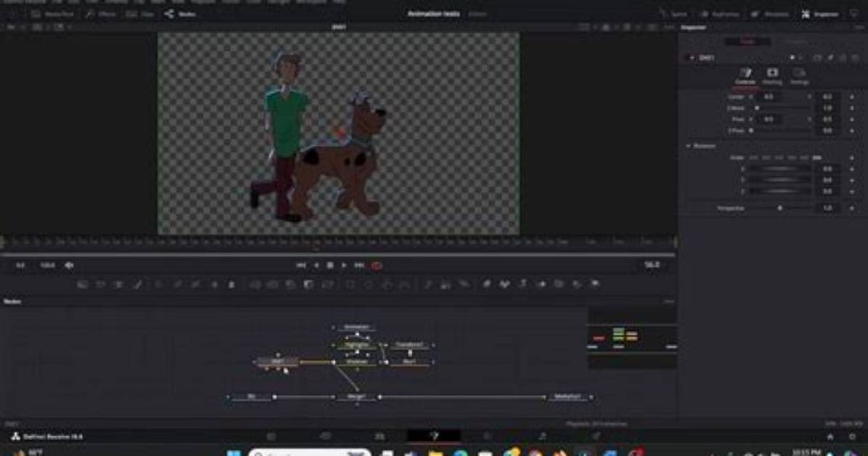Add a Camera3D node from toolbar

point(559,284)
